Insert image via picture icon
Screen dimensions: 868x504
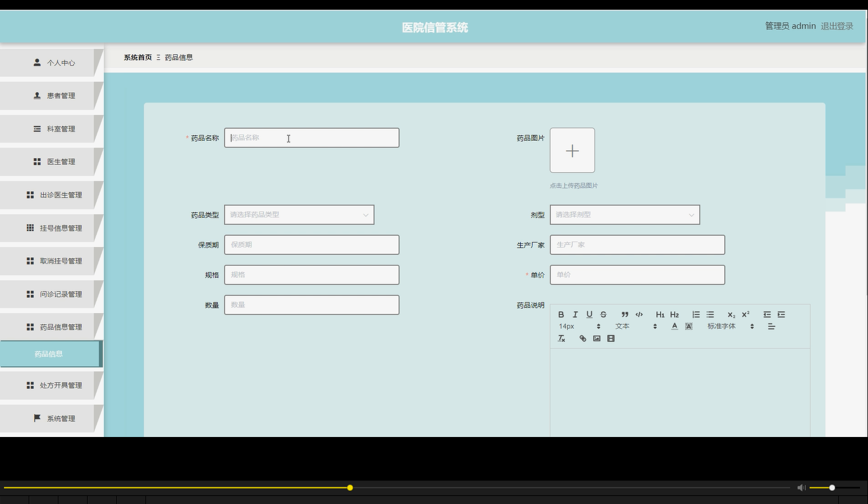pos(597,338)
